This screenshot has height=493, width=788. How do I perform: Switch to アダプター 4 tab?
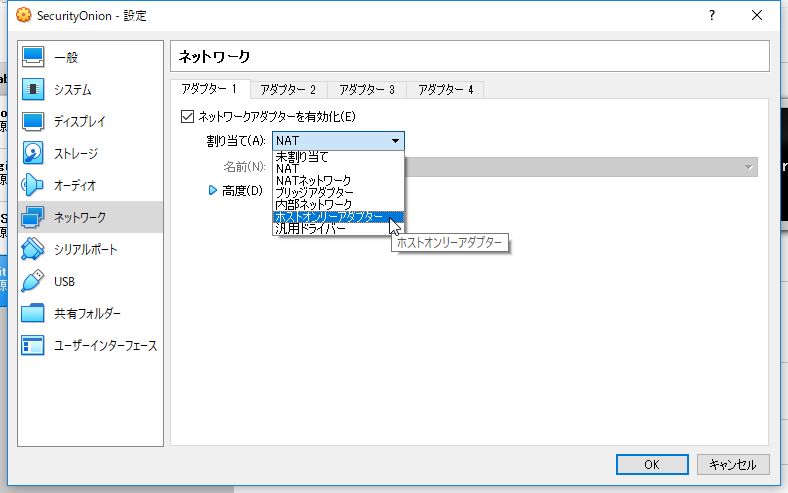pyautogui.click(x=445, y=90)
